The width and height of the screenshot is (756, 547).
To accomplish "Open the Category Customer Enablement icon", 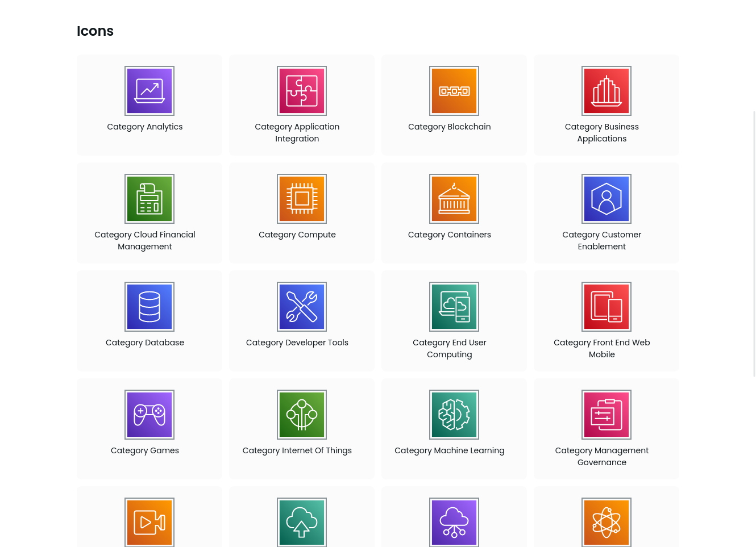I will (x=607, y=199).
